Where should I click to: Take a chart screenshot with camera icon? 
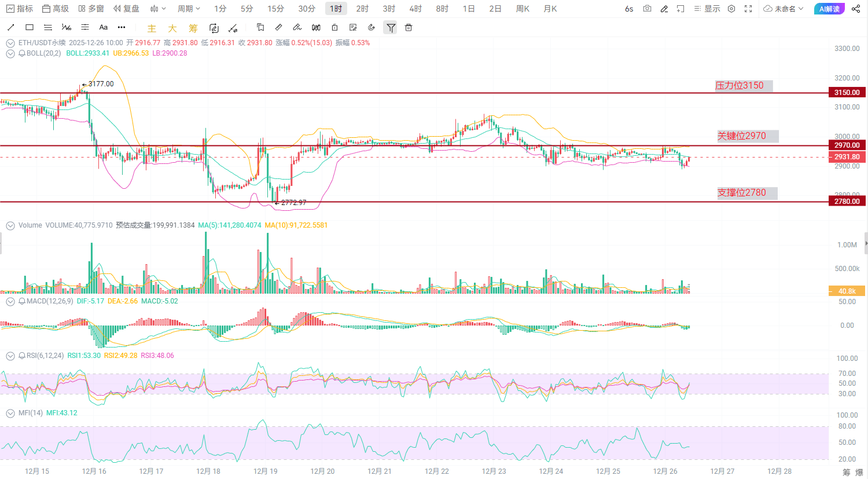(x=647, y=9)
